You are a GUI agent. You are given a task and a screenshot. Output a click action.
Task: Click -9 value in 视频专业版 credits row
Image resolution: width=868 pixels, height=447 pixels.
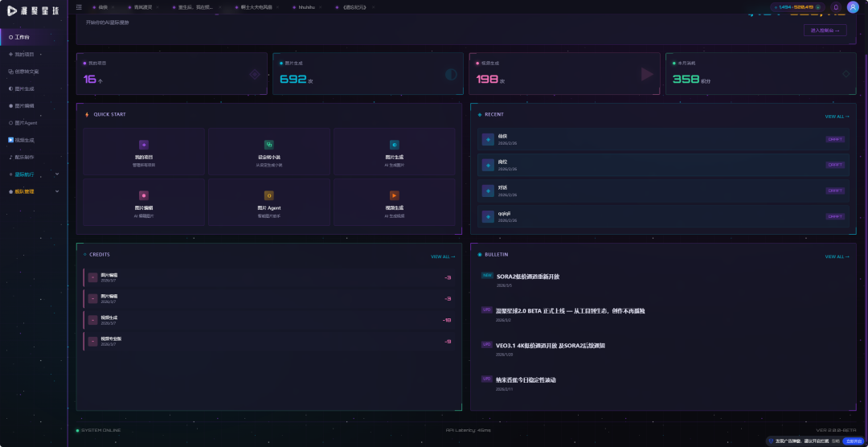448,341
